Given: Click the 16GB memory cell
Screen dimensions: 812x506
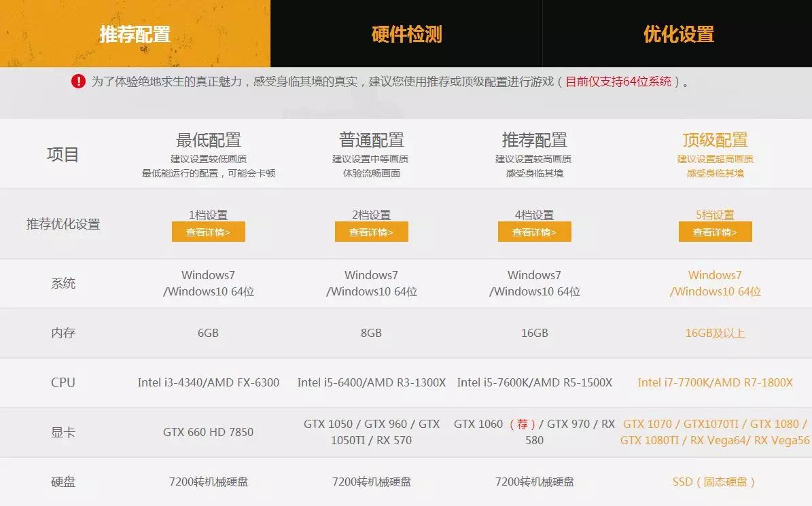Looking at the screenshot, I should pyautogui.click(x=535, y=333).
